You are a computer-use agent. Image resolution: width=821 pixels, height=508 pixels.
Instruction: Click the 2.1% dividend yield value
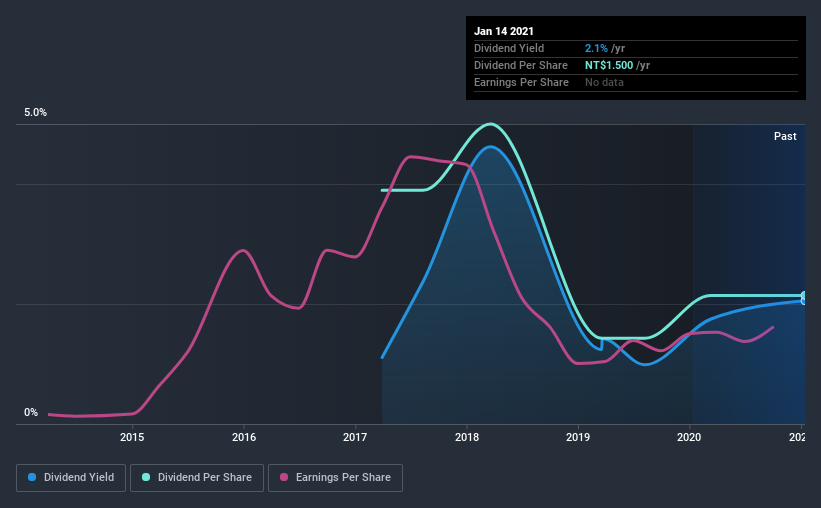[596, 48]
